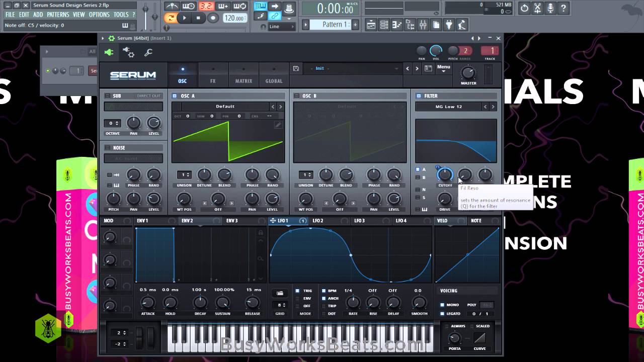Click the MASTER volume knob

pyautogui.click(x=468, y=73)
